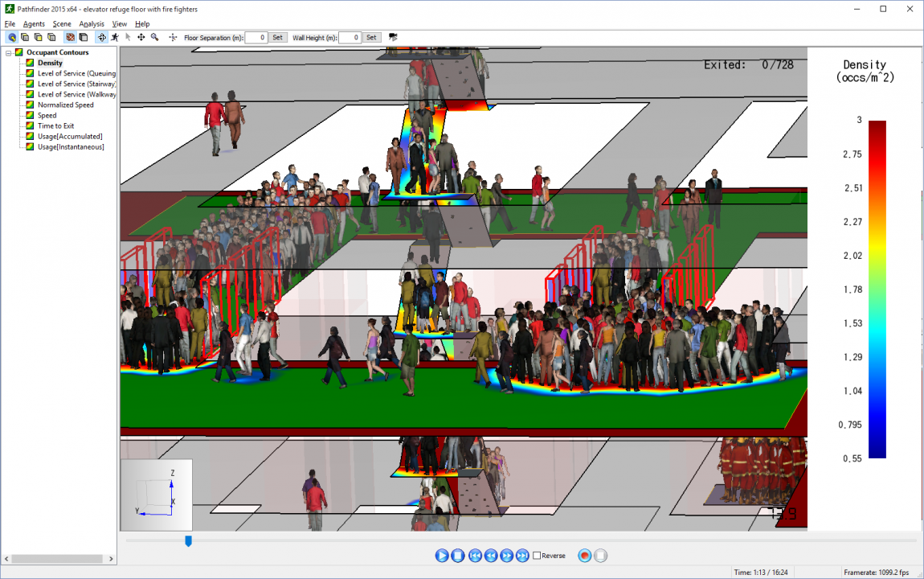Toggle the Reverse playback checkbox

tap(537, 556)
